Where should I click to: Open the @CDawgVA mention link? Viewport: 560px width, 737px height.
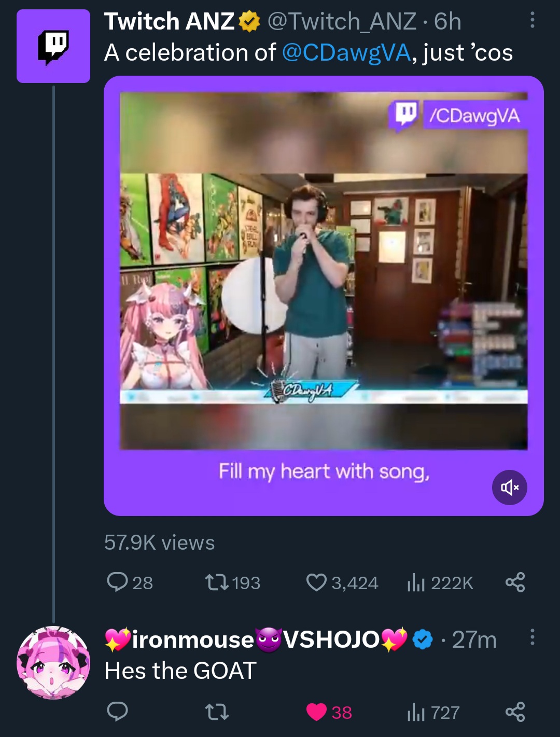coord(346,52)
